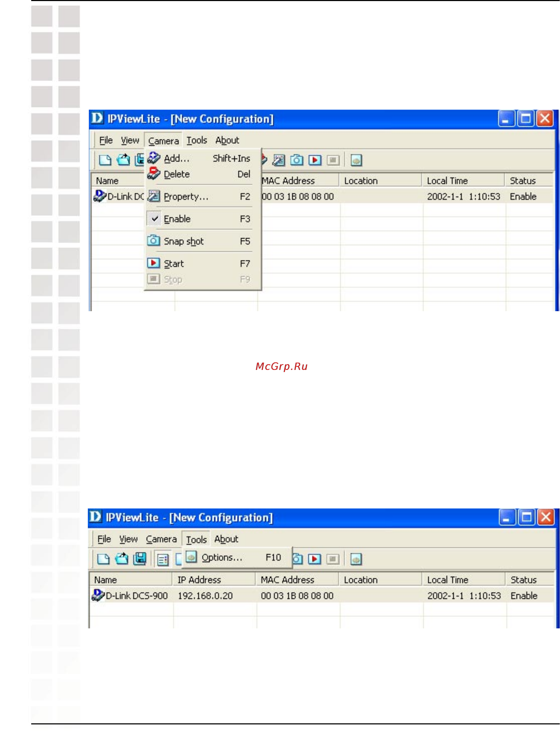Click list view icon in lower window toolbar
The image size is (560, 732).
point(163,559)
